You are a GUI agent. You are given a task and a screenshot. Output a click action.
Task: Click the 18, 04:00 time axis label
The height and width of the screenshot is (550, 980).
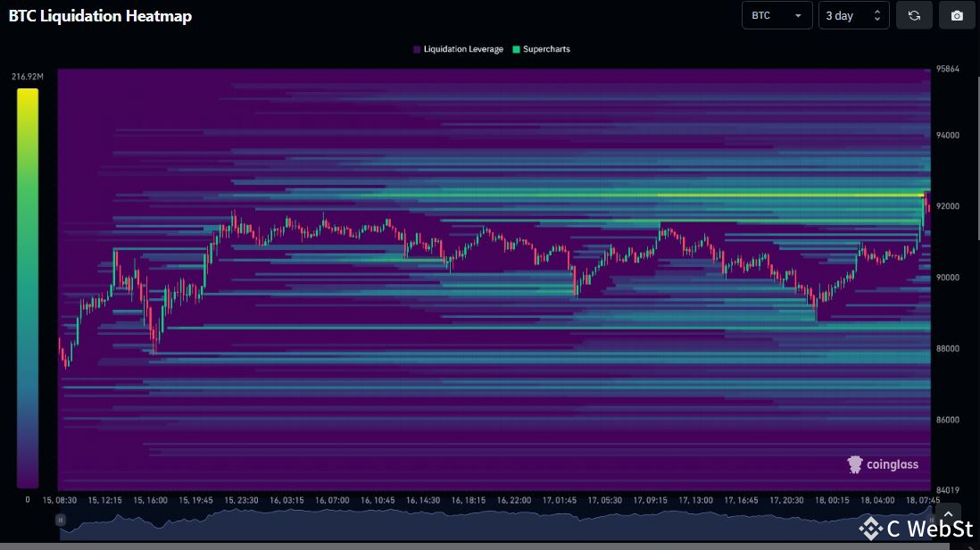877,501
